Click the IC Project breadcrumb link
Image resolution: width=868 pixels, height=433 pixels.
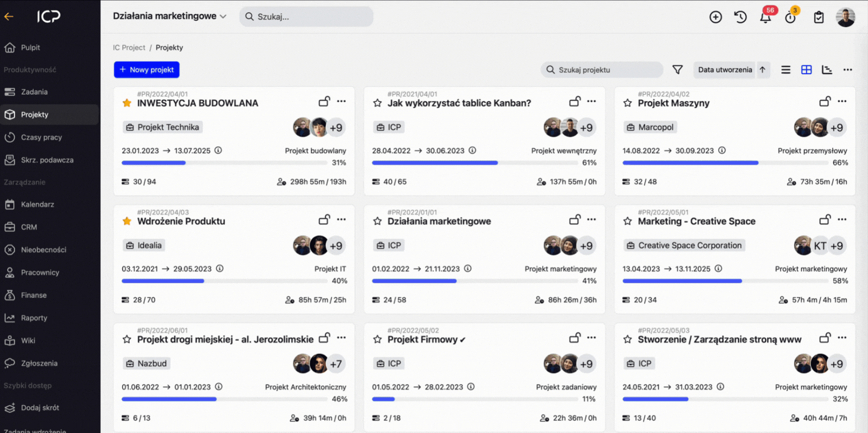pos(129,47)
